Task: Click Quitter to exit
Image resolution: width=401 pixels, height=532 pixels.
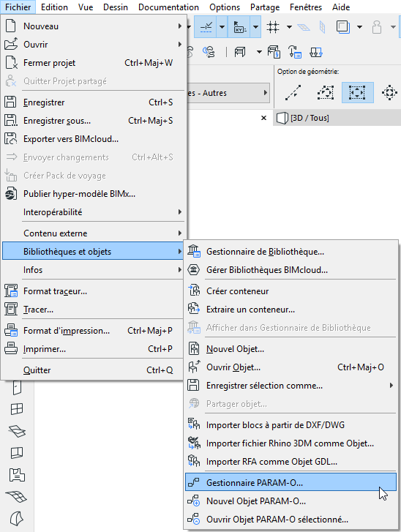Action: point(94,370)
